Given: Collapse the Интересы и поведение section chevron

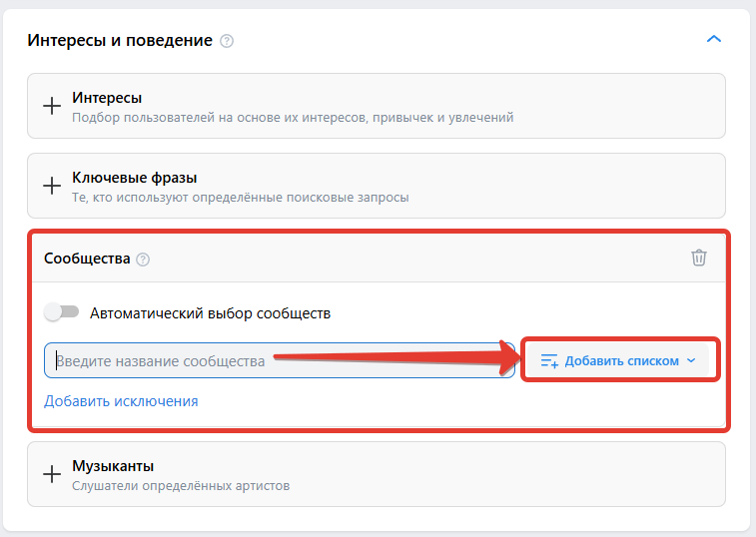Looking at the screenshot, I should coord(714,39).
